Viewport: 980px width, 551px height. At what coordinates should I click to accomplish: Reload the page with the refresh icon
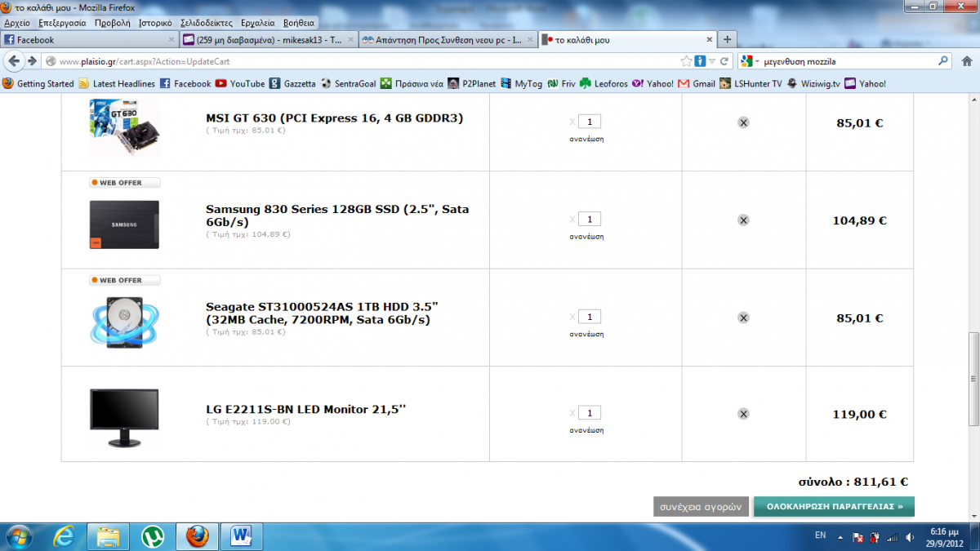[x=724, y=61]
